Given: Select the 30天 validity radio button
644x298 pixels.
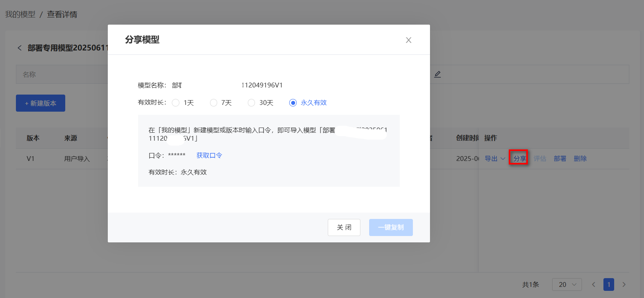Looking at the screenshot, I should (x=251, y=103).
